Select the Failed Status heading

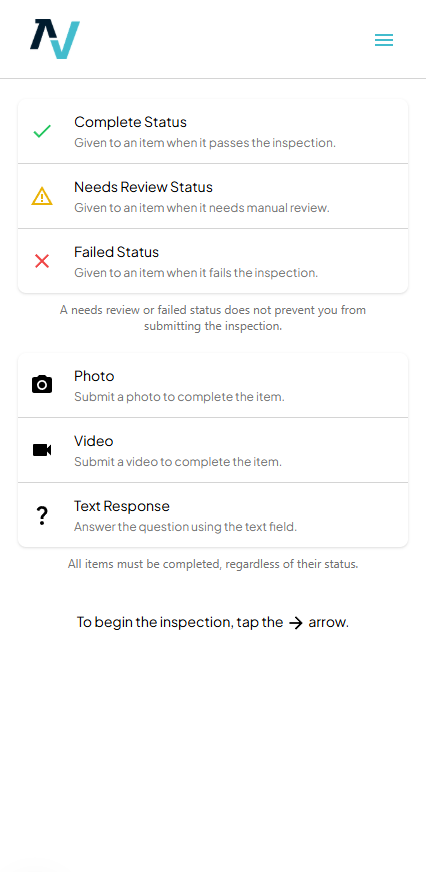coord(117,252)
